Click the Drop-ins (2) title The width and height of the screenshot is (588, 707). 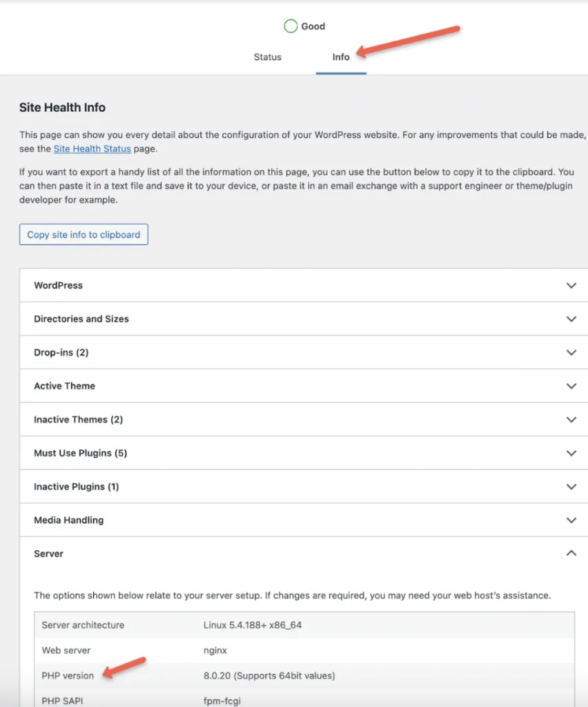[x=61, y=353]
